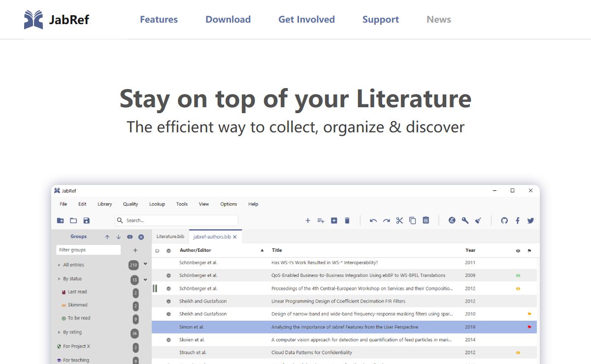Click the GitHub icon in toolbar
The height and width of the screenshot is (364, 591).
click(x=504, y=220)
